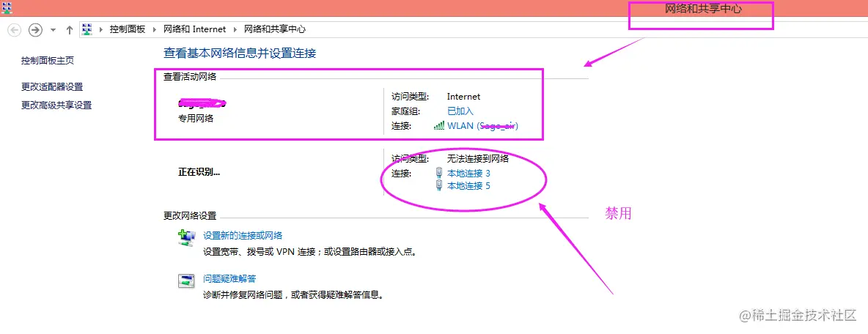Click the adapter icon beside 本地连接 3
868x334 pixels.
point(439,173)
